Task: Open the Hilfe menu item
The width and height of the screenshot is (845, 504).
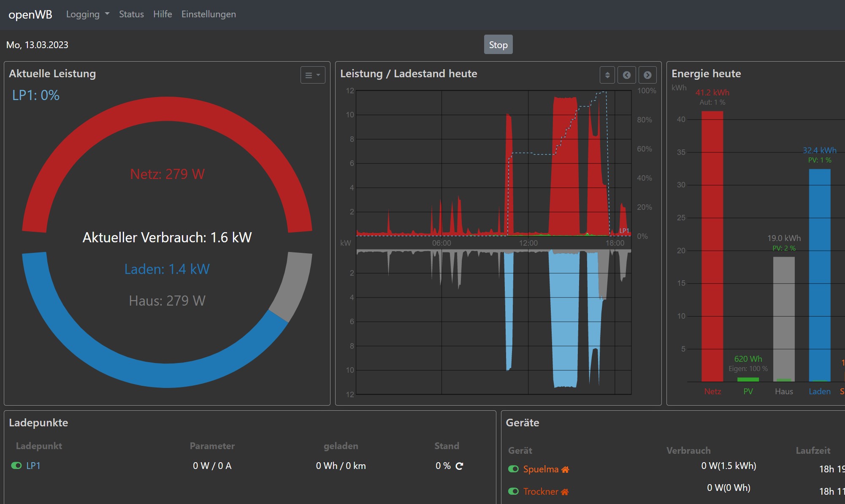Action: point(162,14)
